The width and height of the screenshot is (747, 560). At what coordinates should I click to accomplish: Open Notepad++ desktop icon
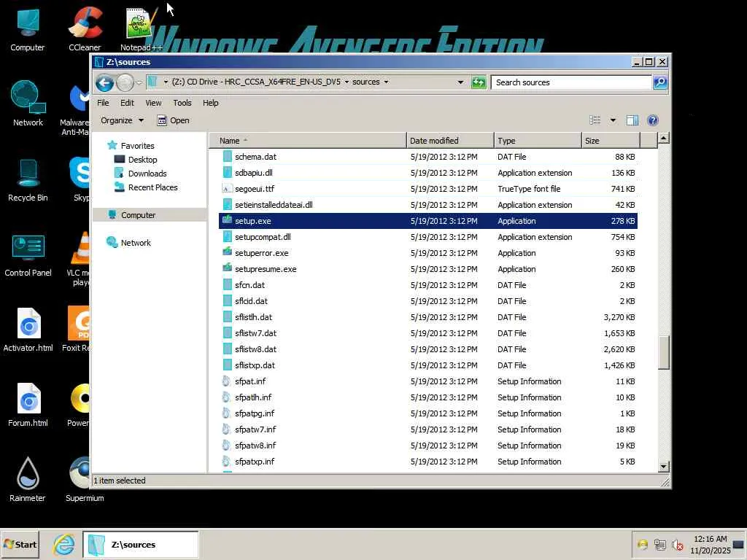(x=141, y=28)
